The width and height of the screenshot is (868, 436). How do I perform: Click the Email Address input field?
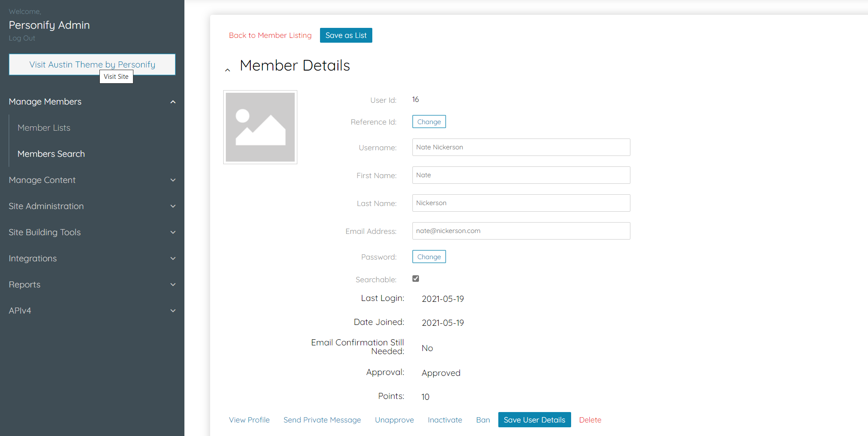tap(521, 231)
